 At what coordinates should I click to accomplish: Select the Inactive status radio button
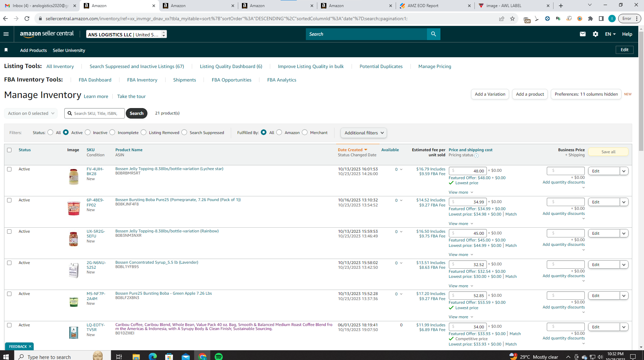point(88,132)
